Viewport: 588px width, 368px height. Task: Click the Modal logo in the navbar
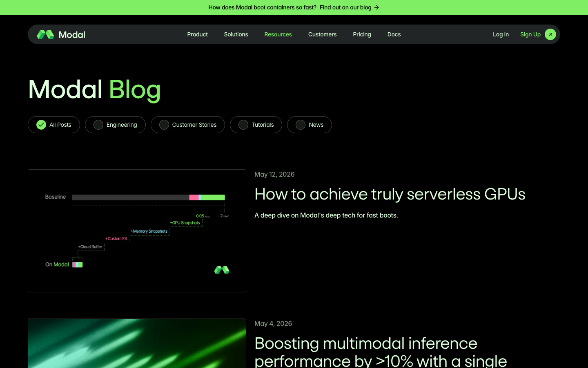tap(61, 34)
